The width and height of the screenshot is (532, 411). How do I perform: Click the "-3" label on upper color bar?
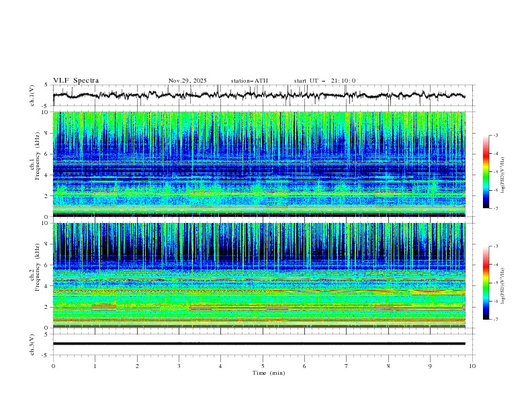(x=496, y=135)
